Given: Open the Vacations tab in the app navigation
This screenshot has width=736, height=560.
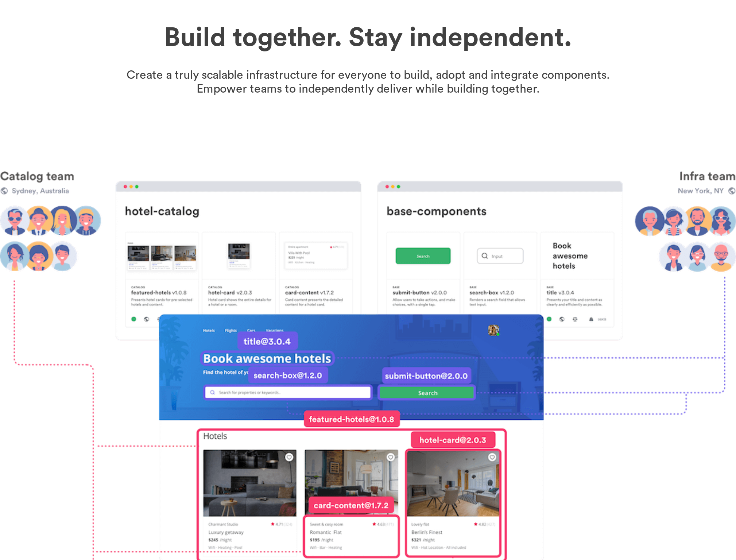Looking at the screenshot, I should coord(274,331).
